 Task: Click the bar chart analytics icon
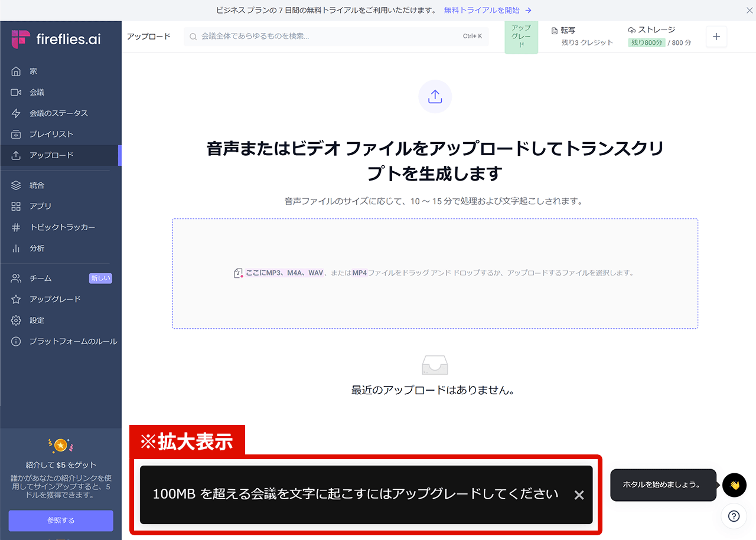point(16,248)
